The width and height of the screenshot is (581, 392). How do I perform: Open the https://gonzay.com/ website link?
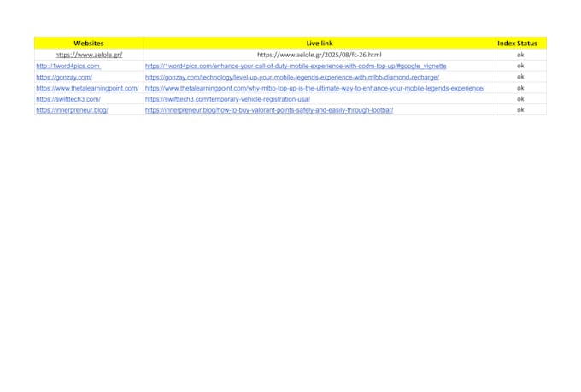tap(64, 77)
